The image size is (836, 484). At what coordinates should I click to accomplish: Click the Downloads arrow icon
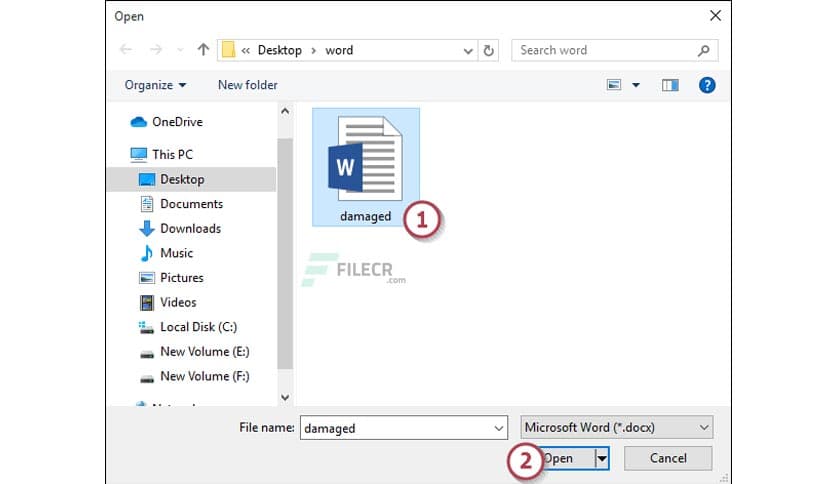pyautogui.click(x=147, y=229)
